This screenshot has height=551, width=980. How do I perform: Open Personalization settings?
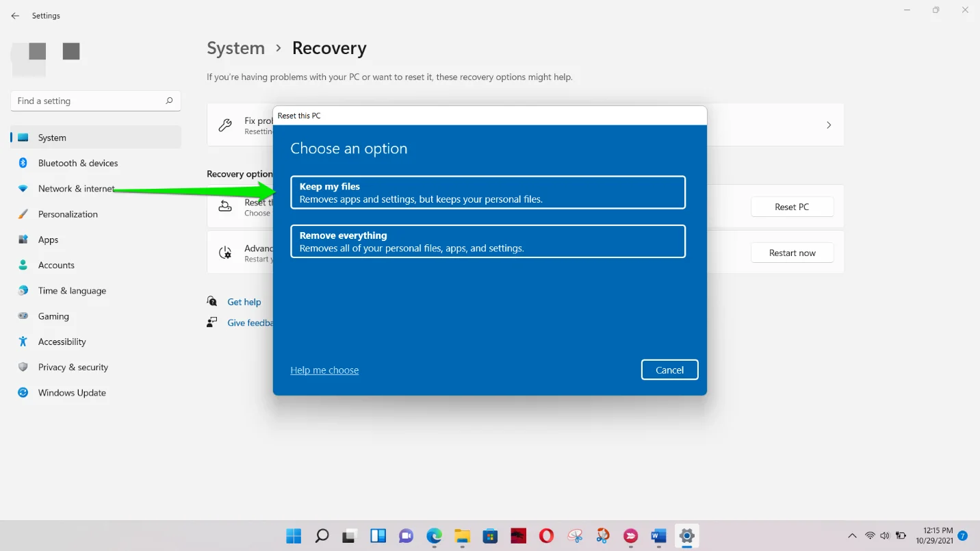(x=96, y=214)
